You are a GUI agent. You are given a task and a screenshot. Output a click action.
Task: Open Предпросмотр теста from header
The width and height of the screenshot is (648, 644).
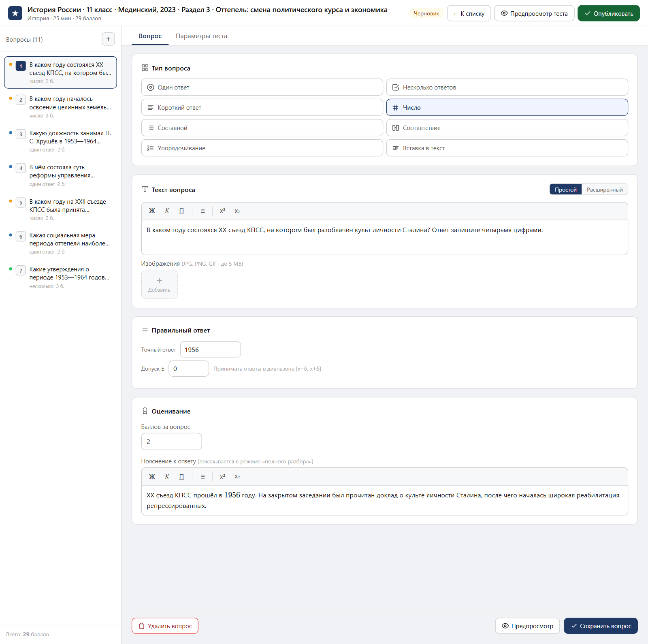coord(534,13)
